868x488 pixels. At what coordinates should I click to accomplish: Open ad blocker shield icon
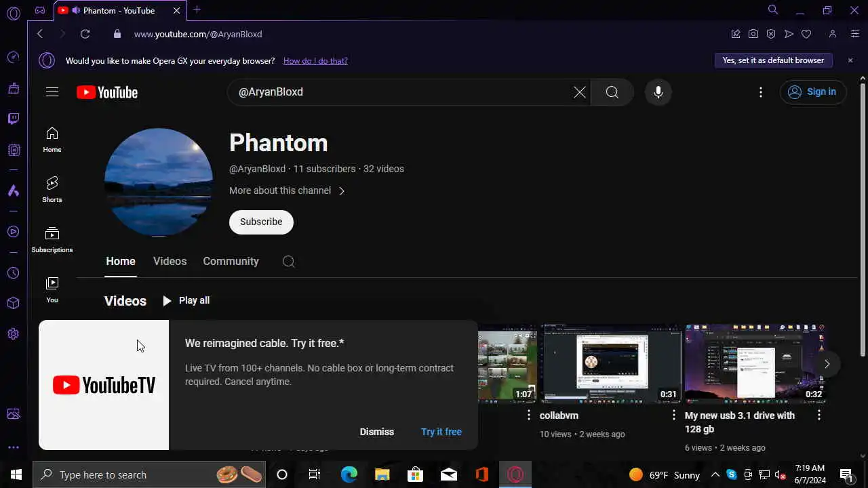(x=771, y=34)
